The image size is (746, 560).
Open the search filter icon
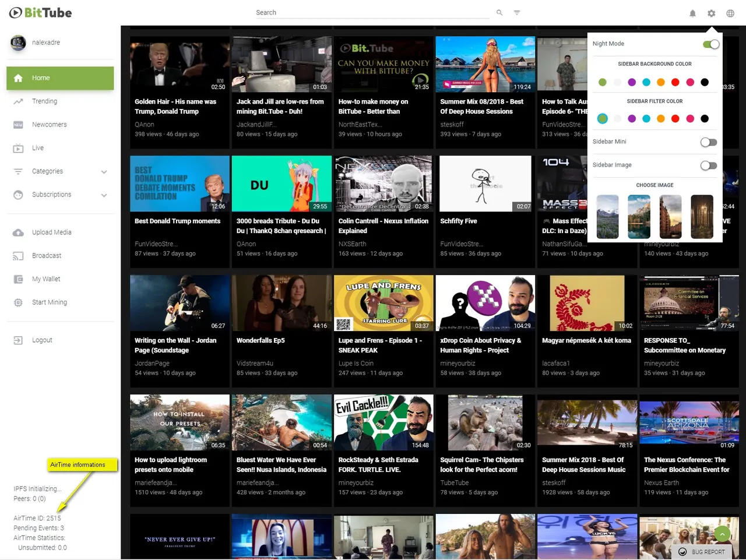pos(517,12)
